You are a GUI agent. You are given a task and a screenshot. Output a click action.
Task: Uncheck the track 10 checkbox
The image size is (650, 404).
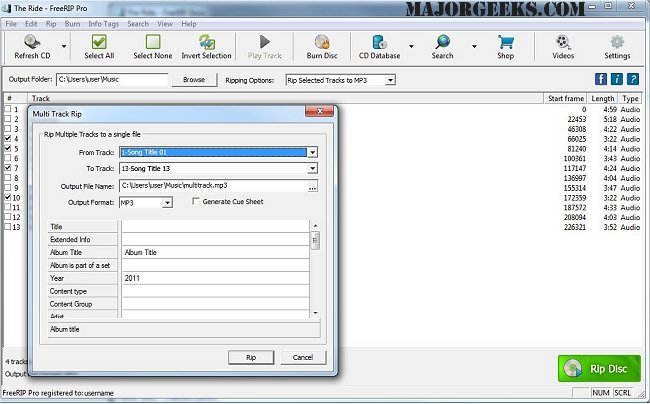[x=7, y=197]
